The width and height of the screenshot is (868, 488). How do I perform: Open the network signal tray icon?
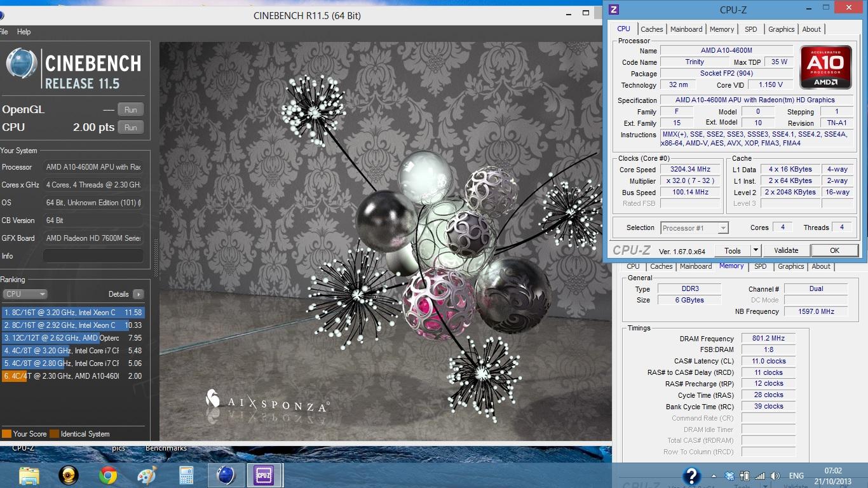tap(759, 476)
